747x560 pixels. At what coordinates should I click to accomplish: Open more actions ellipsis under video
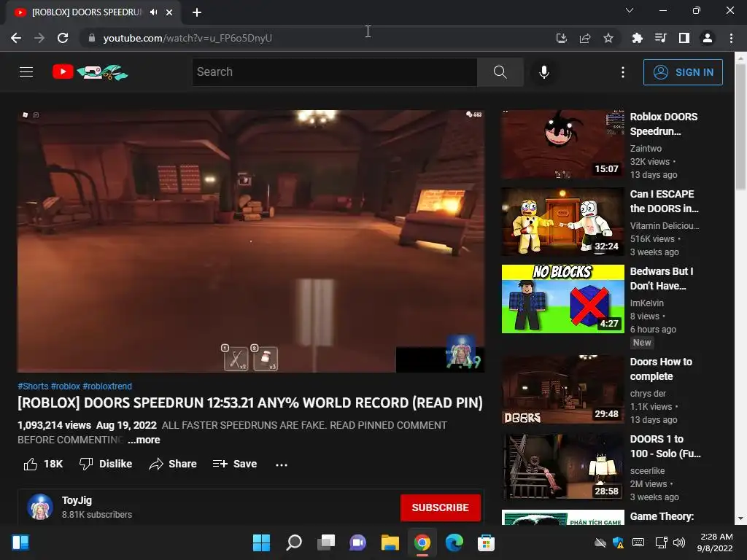tap(282, 464)
